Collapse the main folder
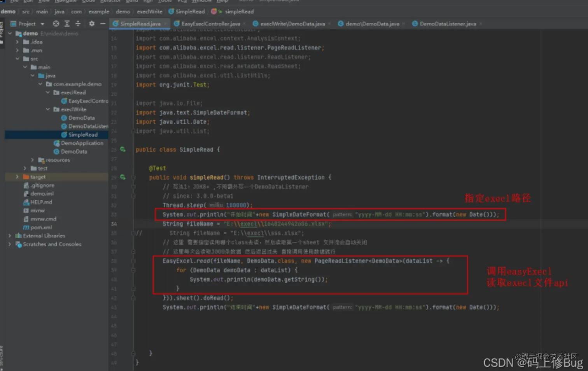The width and height of the screenshot is (588, 371). click(25, 67)
